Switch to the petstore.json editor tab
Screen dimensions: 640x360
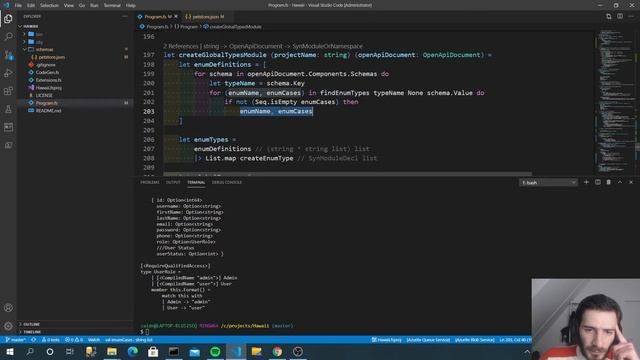pos(206,16)
